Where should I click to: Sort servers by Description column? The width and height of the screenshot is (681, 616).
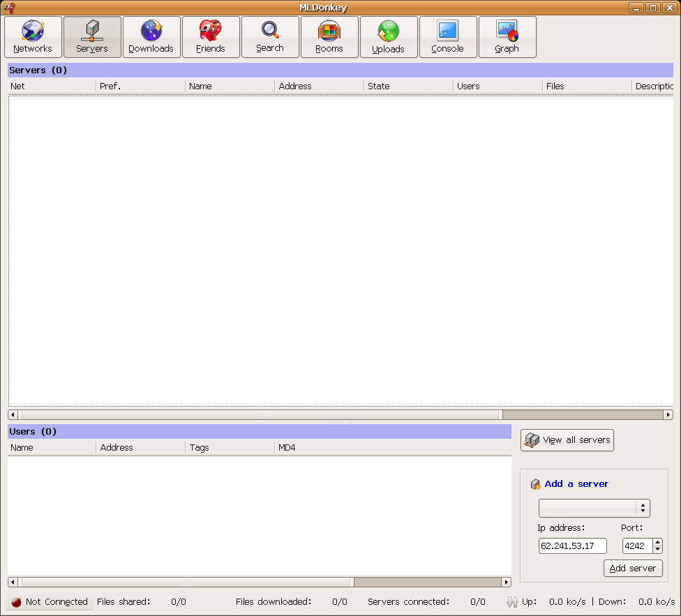[653, 87]
